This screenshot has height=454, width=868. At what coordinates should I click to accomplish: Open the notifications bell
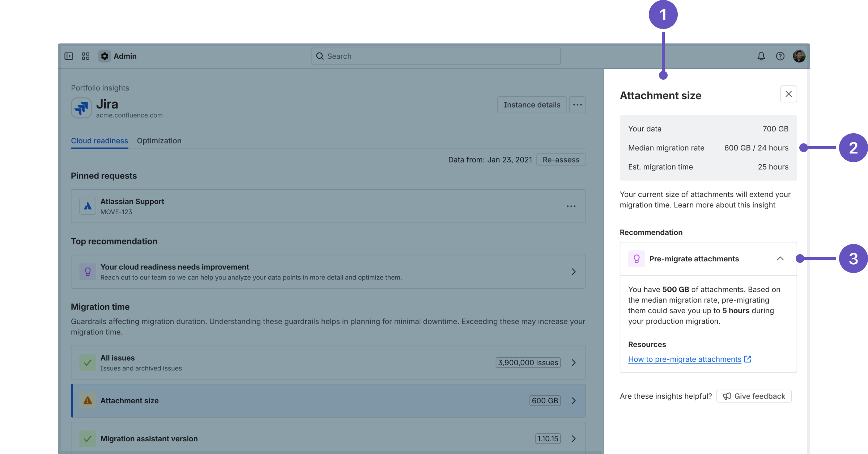pyautogui.click(x=761, y=56)
